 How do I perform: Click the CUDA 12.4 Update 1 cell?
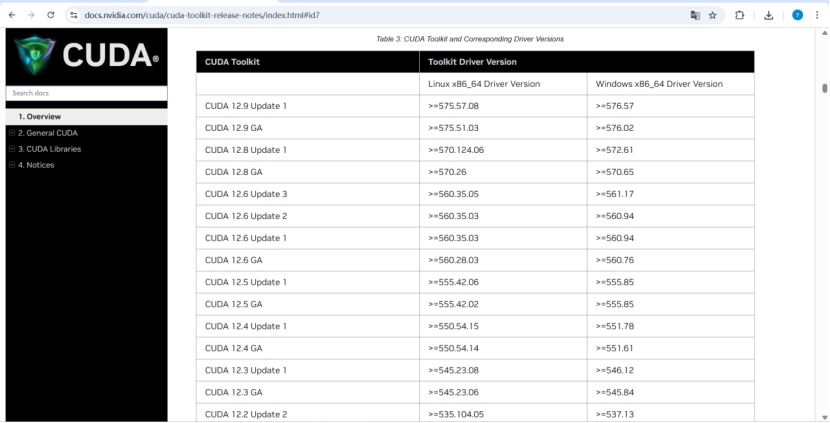pyautogui.click(x=308, y=326)
